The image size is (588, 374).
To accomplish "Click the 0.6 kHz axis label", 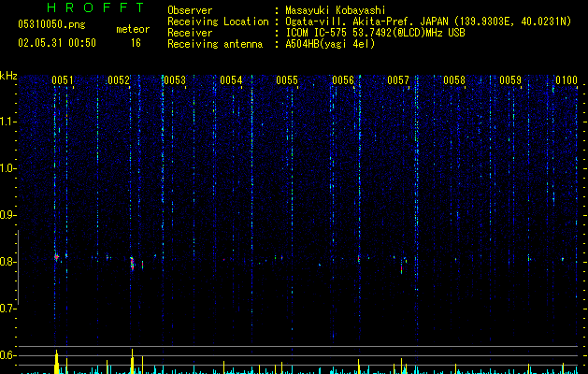I will (8, 355).
